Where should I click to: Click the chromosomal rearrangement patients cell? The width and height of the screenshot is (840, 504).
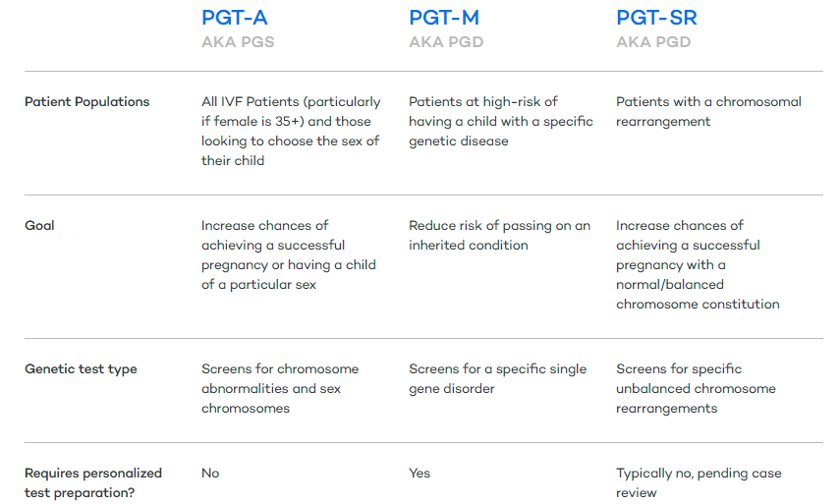pyautogui.click(x=708, y=111)
